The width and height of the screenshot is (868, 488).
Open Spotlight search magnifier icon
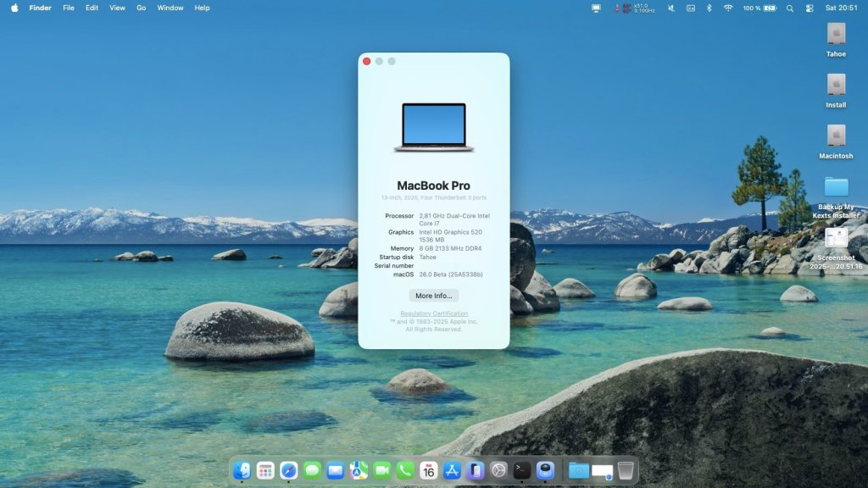pyautogui.click(x=789, y=8)
